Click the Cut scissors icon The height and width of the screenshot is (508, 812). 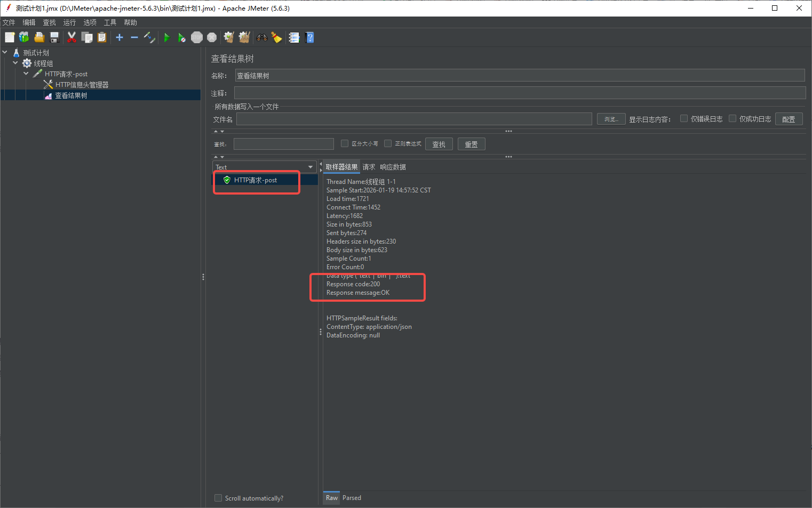pos(71,37)
